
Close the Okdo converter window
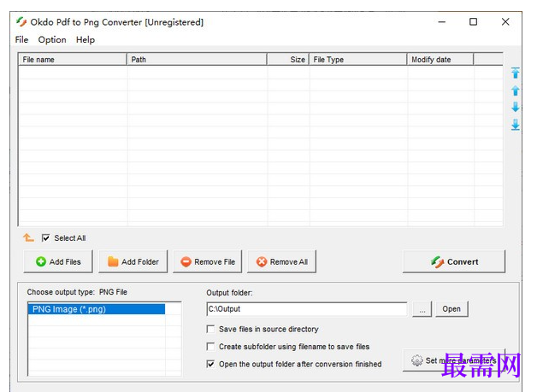505,22
